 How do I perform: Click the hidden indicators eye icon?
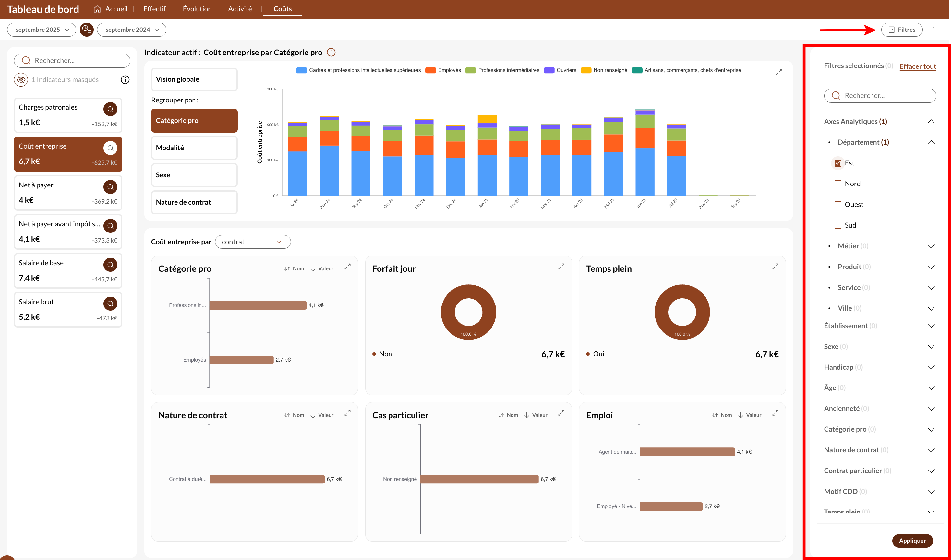click(x=21, y=80)
